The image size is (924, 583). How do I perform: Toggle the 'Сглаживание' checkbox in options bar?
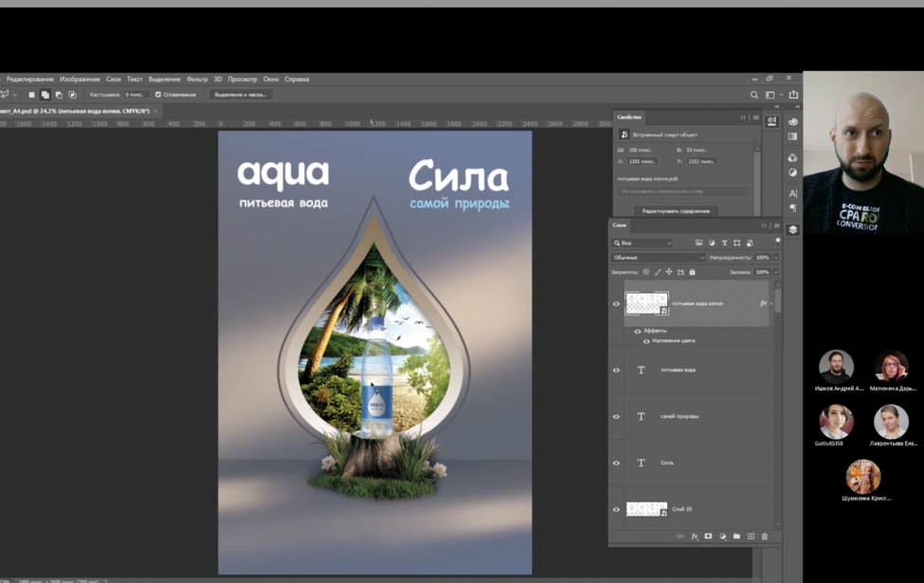point(158,95)
